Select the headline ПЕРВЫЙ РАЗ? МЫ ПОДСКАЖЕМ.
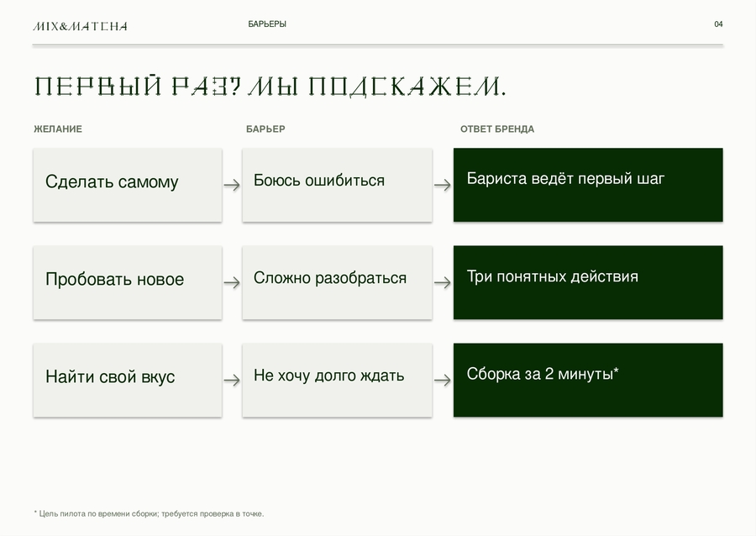 pos(270,87)
